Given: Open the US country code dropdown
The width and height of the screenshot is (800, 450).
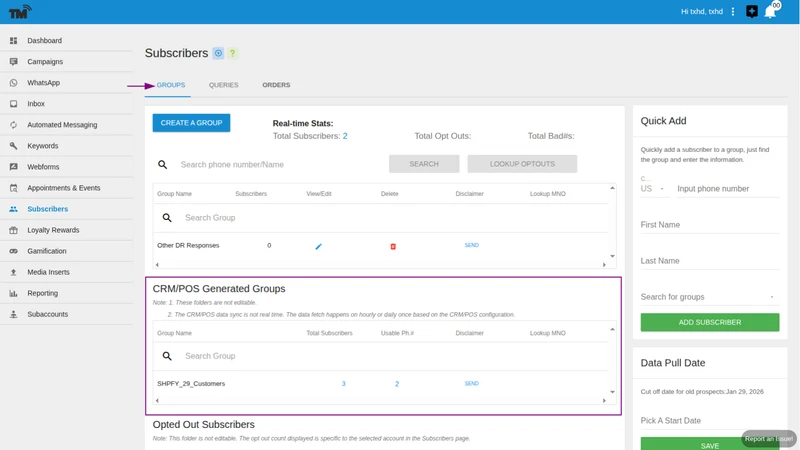Looking at the screenshot, I should (654, 189).
